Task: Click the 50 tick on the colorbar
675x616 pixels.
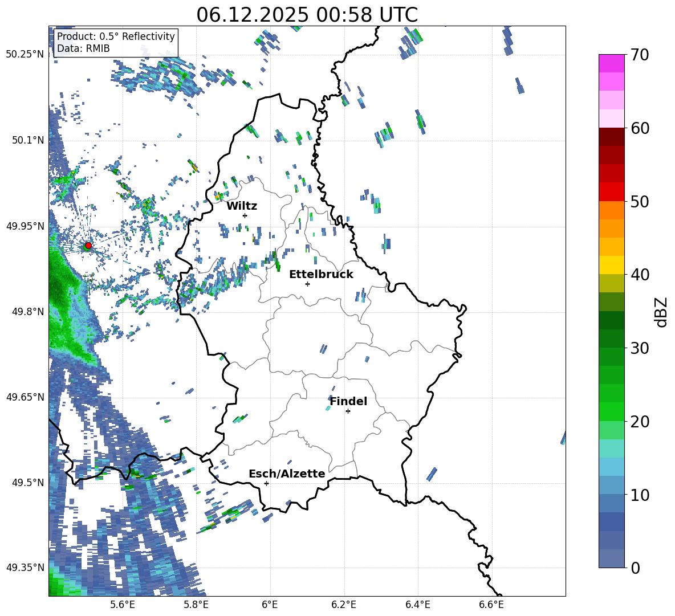Action: click(640, 201)
